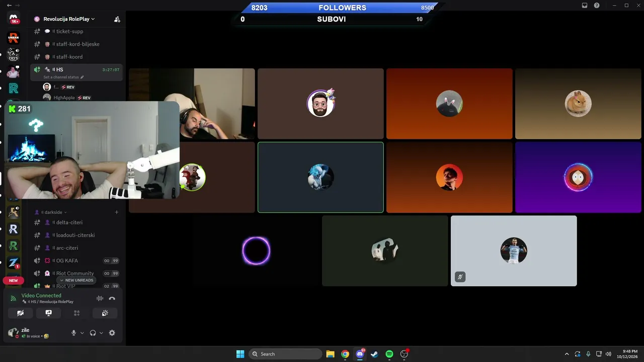
Task: Open system volume speaker icon
Action: pyautogui.click(x=609, y=354)
